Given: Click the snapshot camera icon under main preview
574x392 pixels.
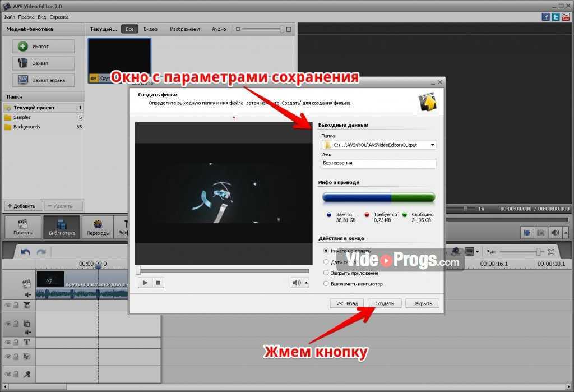Looking at the screenshot, I should (541, 233).
